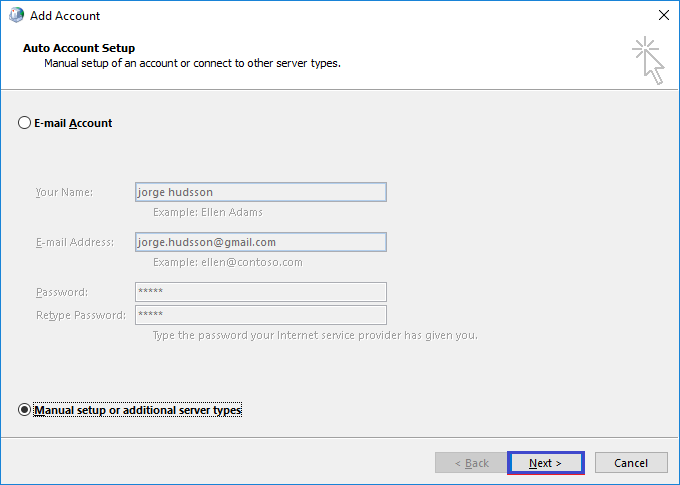The height and width of the screenshot is (485, 680).
Task: Click the Cancel button
Action: pos(631,463)
